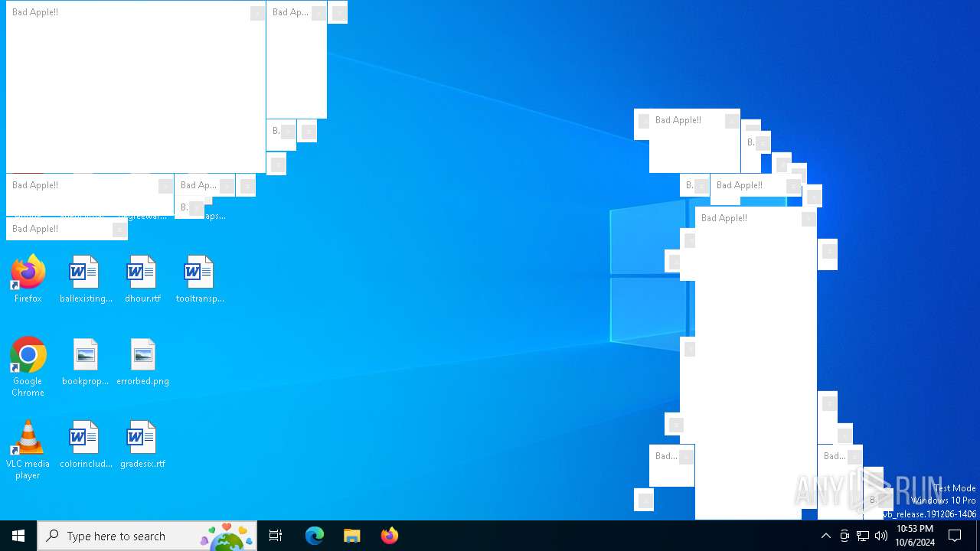The height and width of the screenshot is (551, 980).
Task: Launch Microsoft Edge from taskbar
Action: [315, 536]
